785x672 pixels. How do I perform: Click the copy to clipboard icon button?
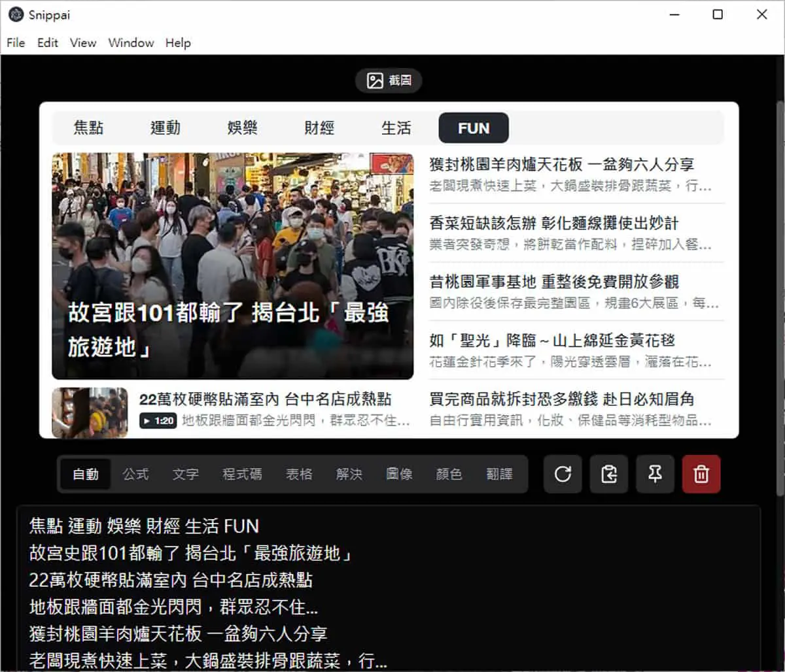coord(609,474)
